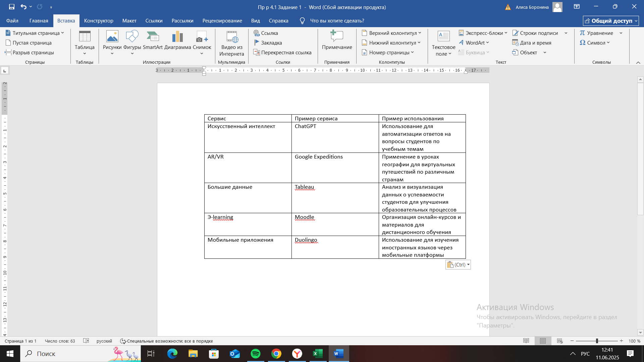This screenshot has width=644, height=362.
Task: Switch to the Рецензирование tab
Action: 222,21
